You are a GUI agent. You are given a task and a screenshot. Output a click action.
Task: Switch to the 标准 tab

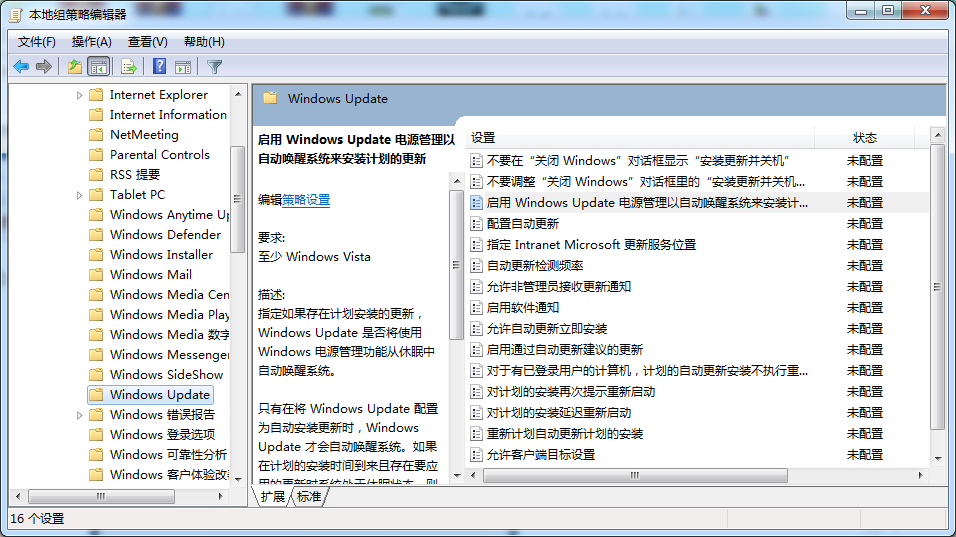(309, 497)
